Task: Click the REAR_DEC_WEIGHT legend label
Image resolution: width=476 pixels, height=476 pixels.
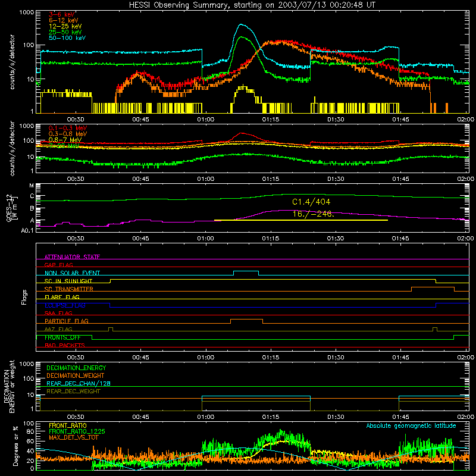Action: 73,392
